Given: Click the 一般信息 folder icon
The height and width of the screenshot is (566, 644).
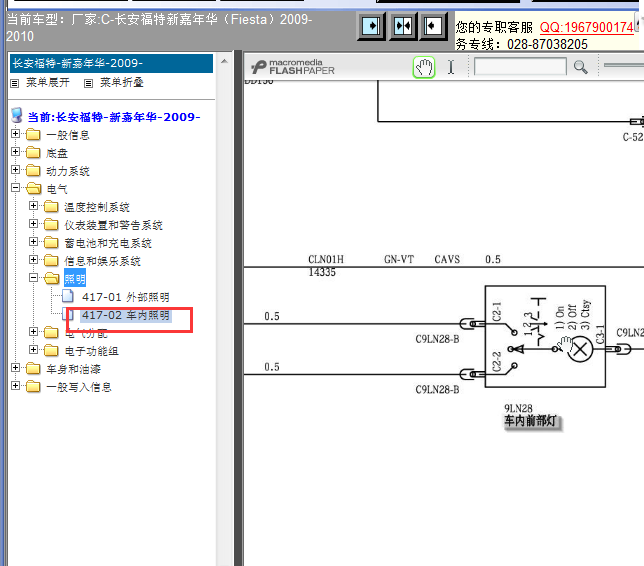Looking at the screenshot, I should coord(33,134).
